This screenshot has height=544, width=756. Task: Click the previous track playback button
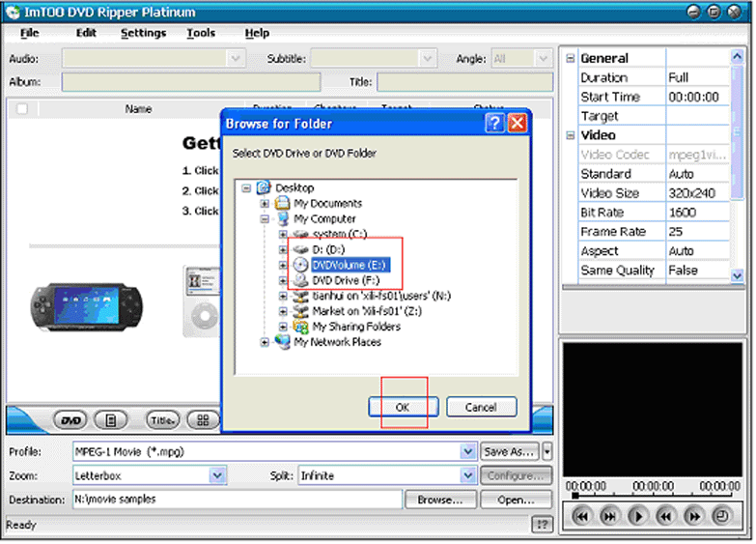tap(582, 519)
